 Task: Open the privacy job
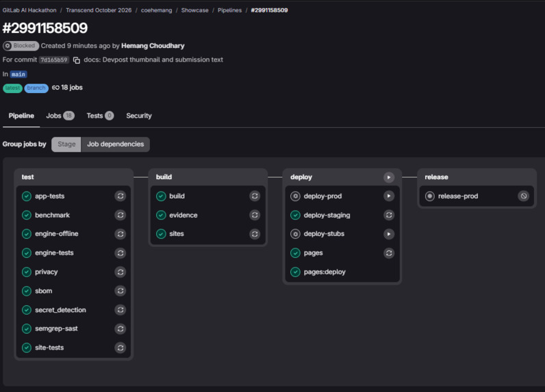[x=47, y=272]
